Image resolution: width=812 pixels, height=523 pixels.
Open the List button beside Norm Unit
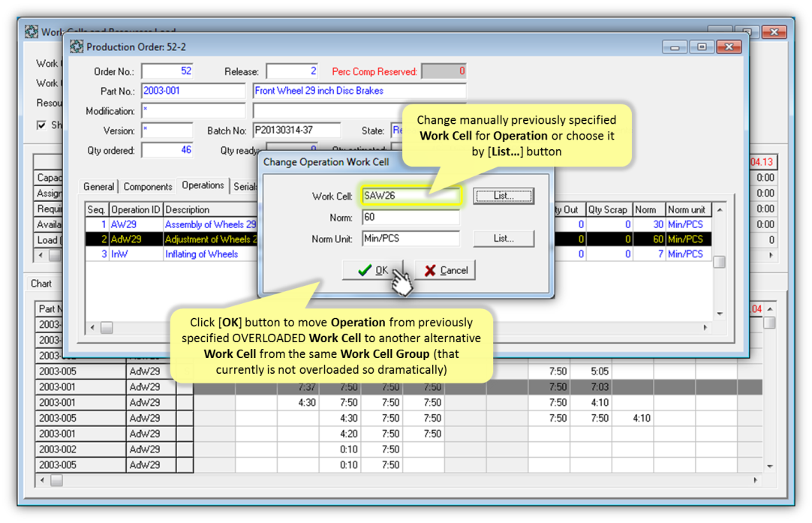click(x=504, y=239)
